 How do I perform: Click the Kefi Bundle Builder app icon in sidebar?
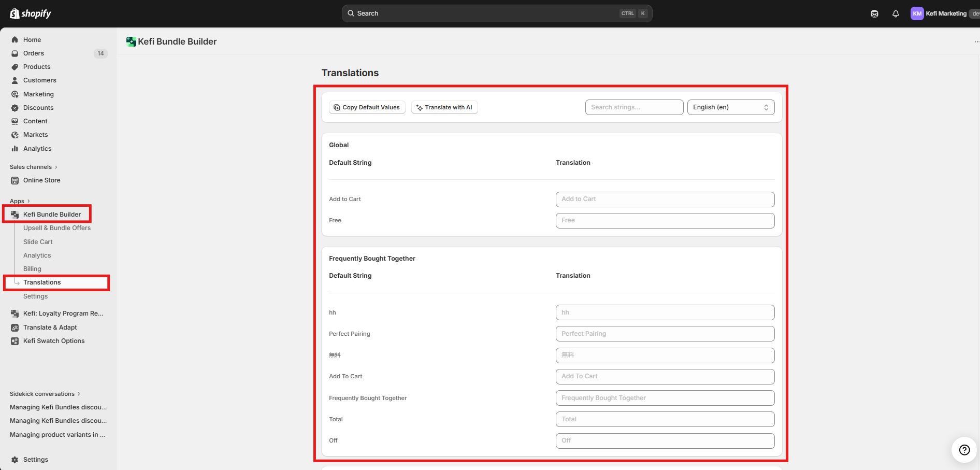[x=15, y=215]
